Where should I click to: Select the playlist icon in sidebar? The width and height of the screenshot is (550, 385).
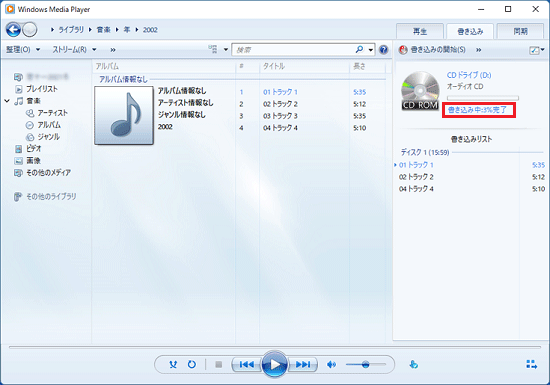(19, 89)
